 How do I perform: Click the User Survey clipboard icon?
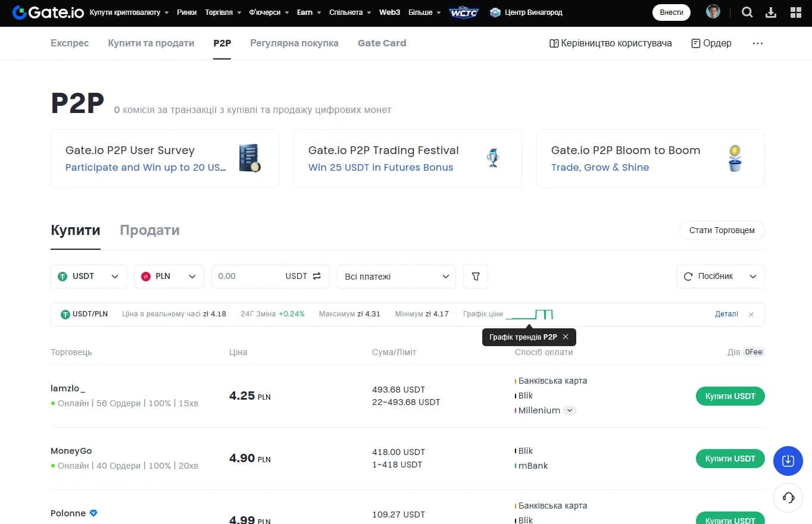tap(250, 158)
